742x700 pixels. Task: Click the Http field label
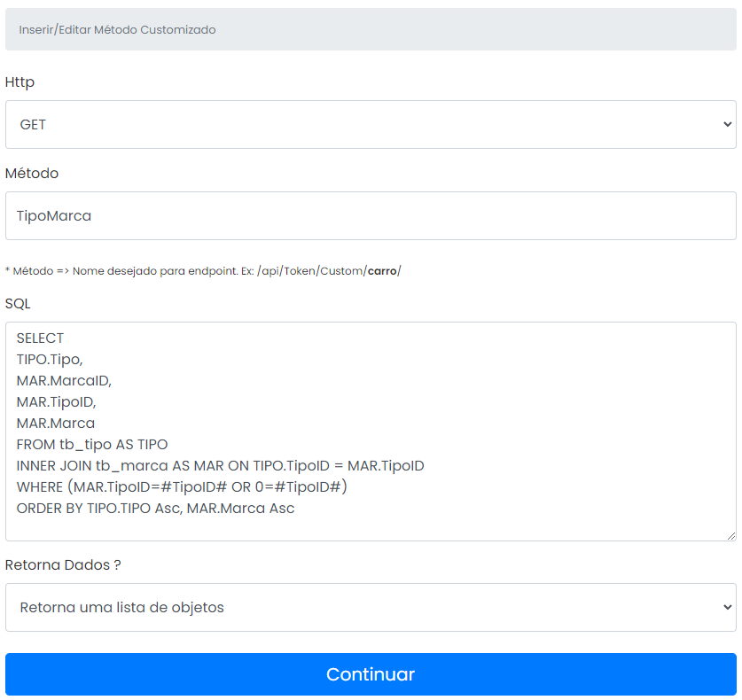click(x=20, y=82)
